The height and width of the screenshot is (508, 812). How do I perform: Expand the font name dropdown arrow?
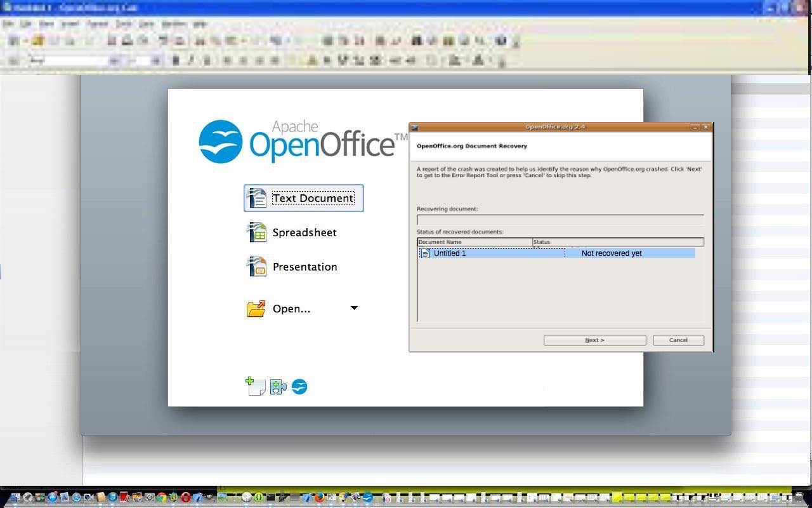(114, 61)
